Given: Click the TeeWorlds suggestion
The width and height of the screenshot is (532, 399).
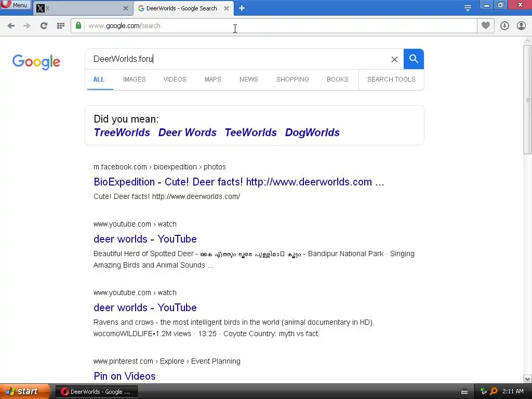Looking at the screenshot, I should click(x=251, y=132).
